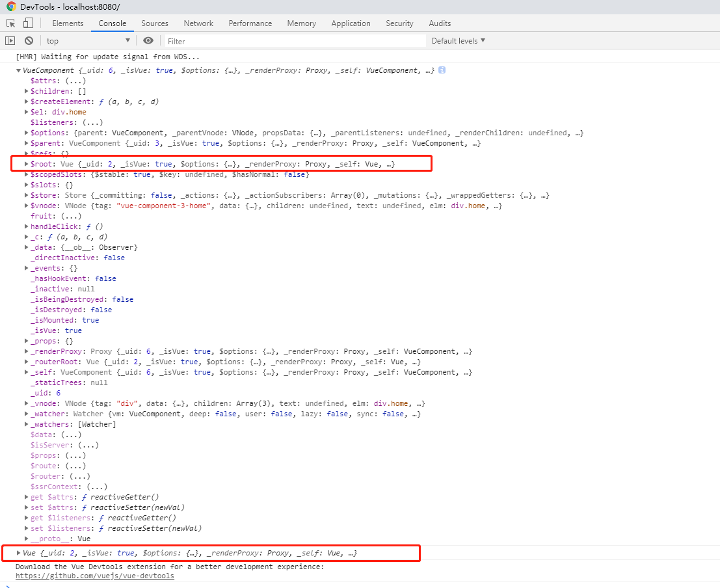Open the top execution context dropdown
Viewport: 720px width, 588px height.
tap(88, 41)
